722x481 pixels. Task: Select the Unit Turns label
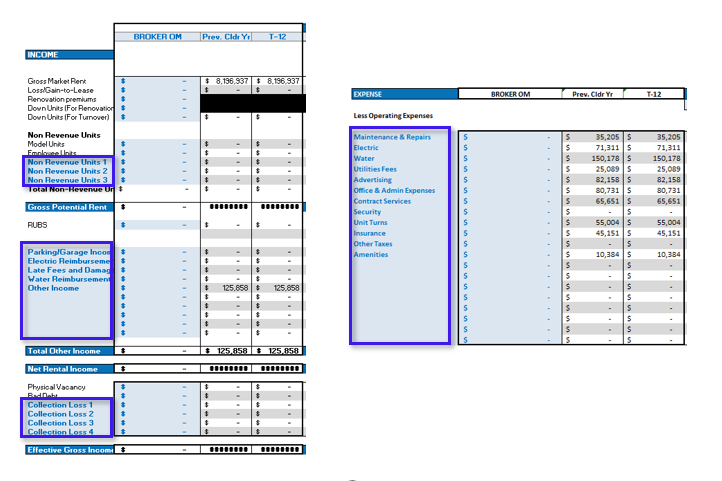370,222
